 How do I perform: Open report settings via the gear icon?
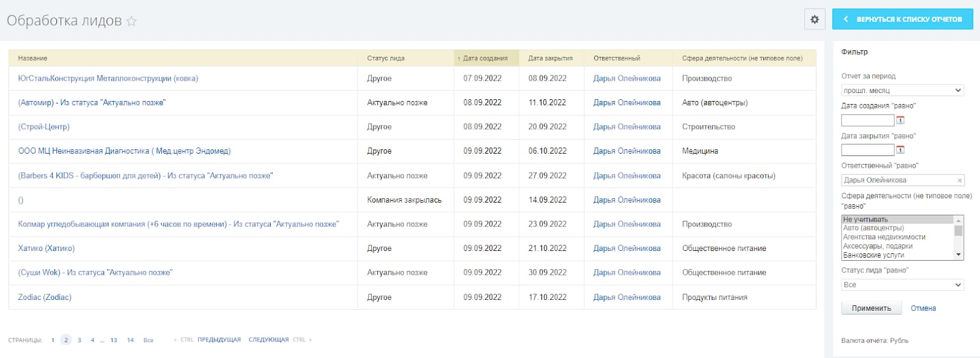[815, 20]
